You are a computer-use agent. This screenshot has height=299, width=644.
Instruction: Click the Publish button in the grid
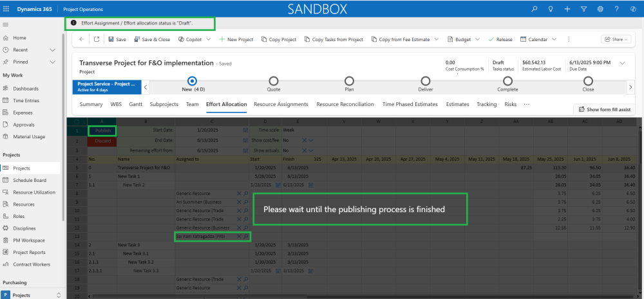click(102, 131)
